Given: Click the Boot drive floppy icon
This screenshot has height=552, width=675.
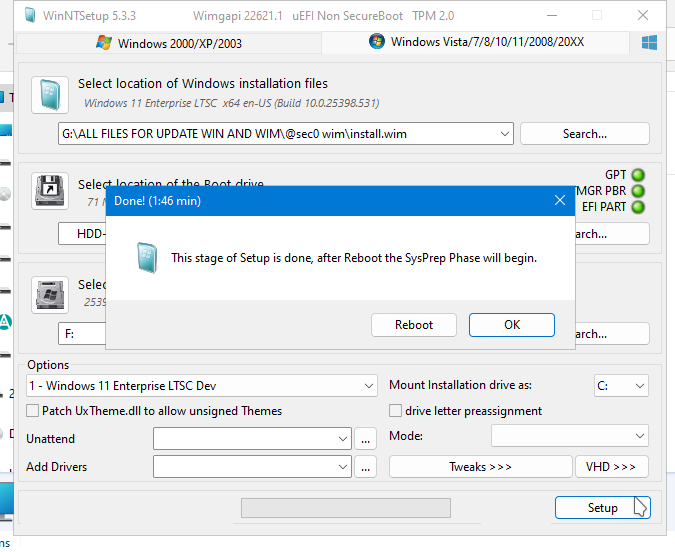Looking at the screenshot, I should (50, 191).
